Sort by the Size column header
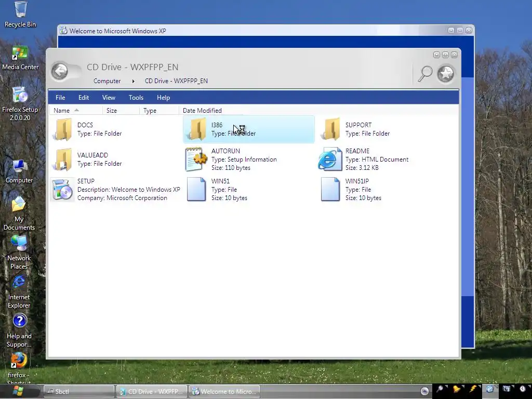 (121, 111)
